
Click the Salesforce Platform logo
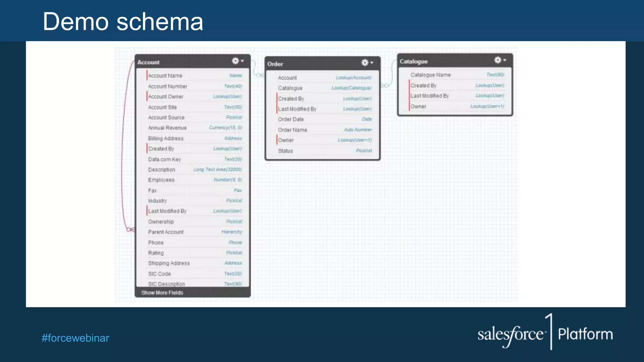click(x=545, y=332)
